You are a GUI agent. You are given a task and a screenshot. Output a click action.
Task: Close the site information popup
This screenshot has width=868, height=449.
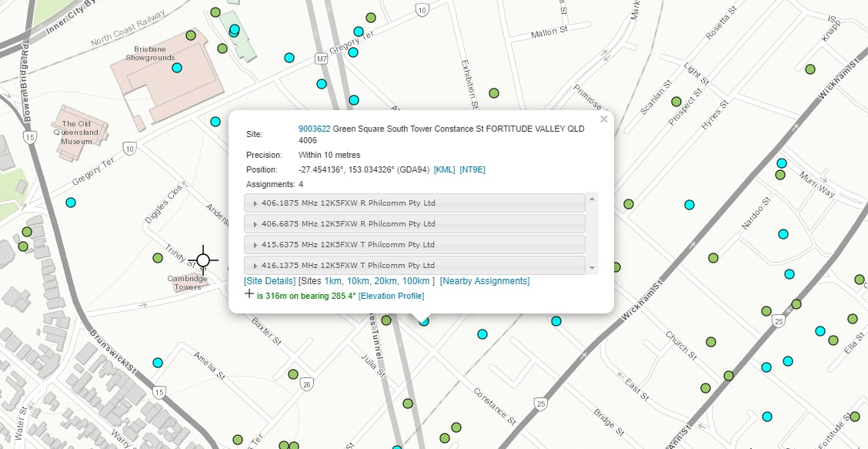pyautogui.click(x=604, y=119)
